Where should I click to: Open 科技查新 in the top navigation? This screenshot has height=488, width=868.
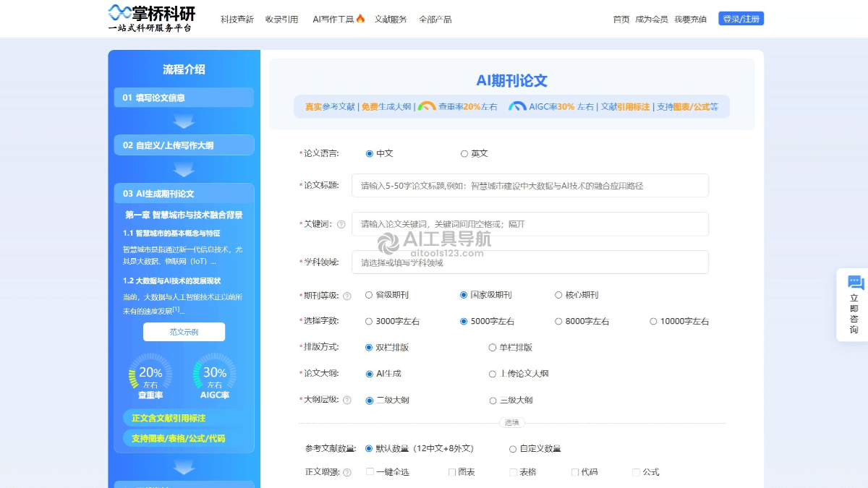click(237, 20)
